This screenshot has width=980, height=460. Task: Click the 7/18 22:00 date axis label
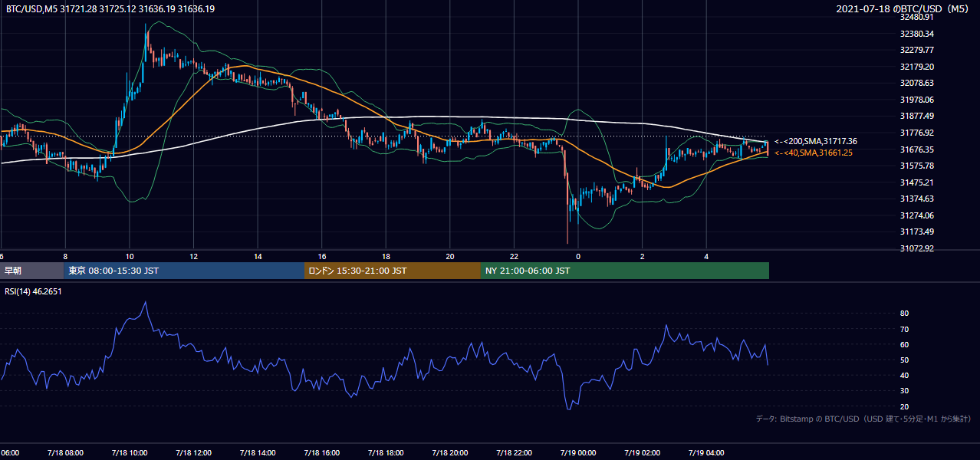[514, 452]
